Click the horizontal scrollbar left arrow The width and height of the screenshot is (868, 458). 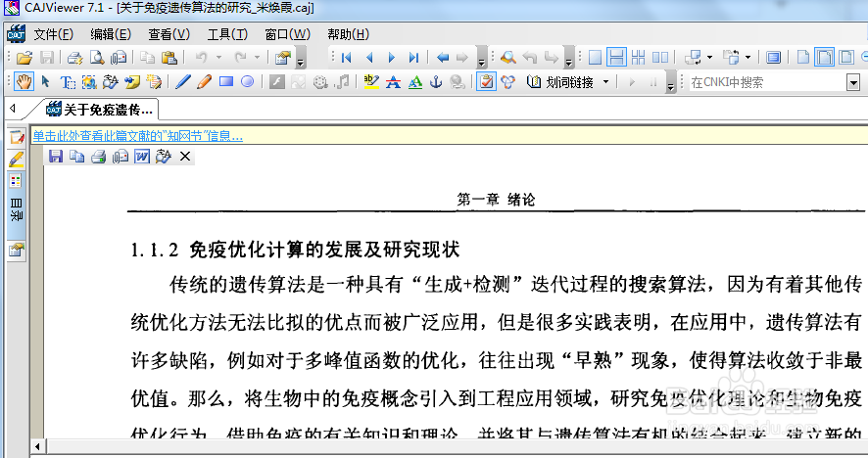click(37, 446)
